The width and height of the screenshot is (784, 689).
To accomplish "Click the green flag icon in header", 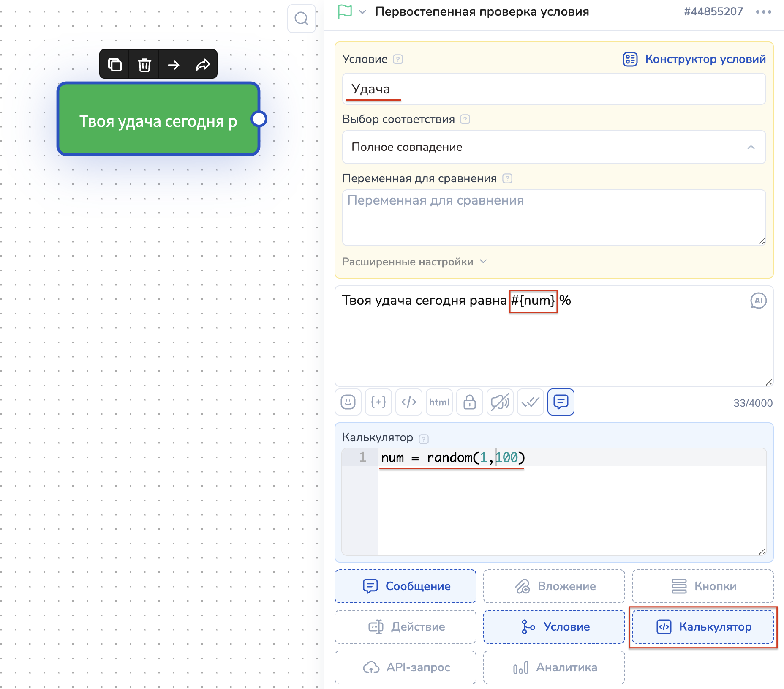I will (345, 11).
